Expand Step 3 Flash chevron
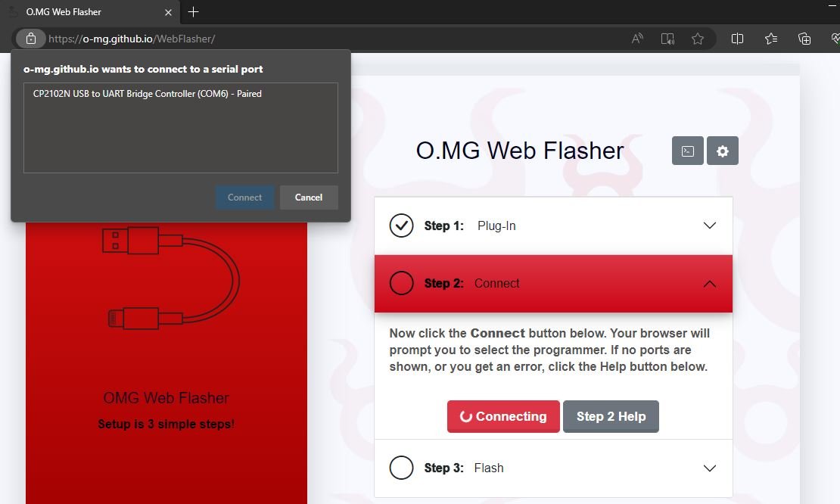 (x=709, y=468)
